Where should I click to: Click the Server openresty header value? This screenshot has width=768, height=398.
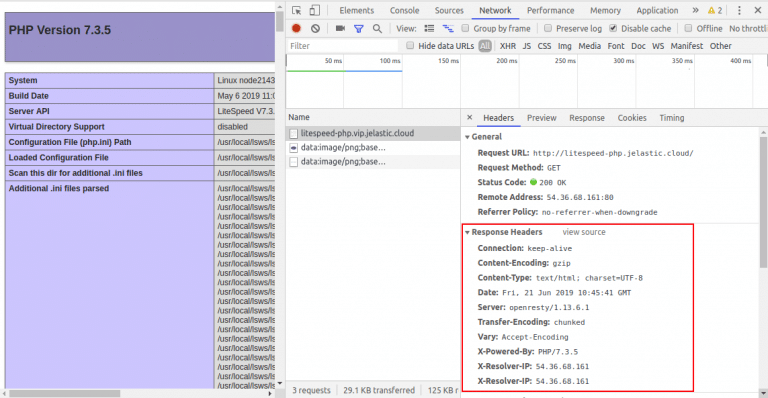(549, 307)
